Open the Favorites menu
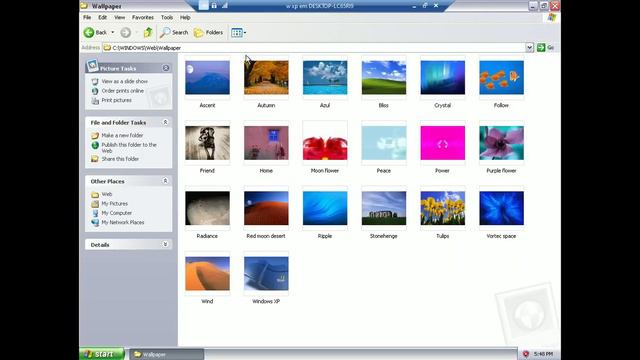Screen dimensions: 640x360 142,18
